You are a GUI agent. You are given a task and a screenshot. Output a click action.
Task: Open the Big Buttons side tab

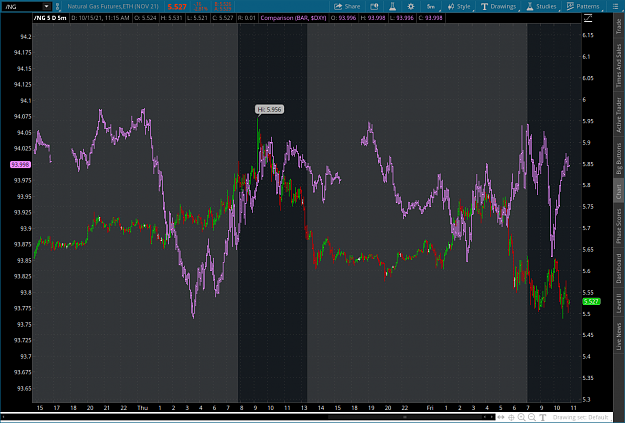pos(619,159)
